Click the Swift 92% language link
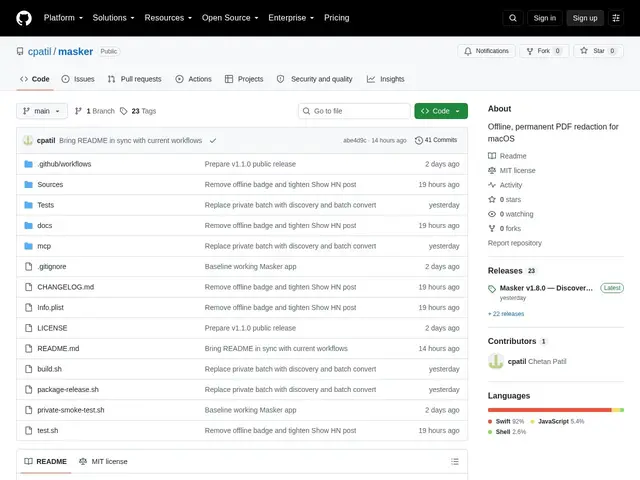 (x=506, y=422)
